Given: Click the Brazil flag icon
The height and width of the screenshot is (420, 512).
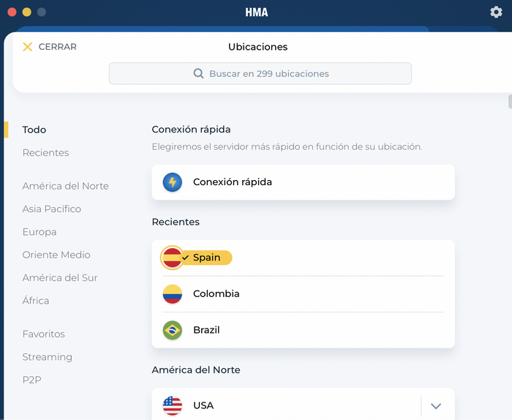Looking at the screenshot, I should coord(173,330).
